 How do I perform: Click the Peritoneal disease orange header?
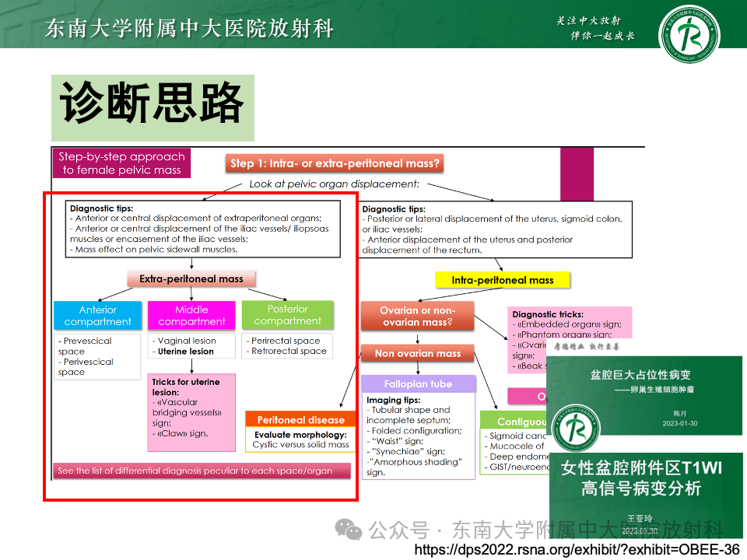(300, 419)
